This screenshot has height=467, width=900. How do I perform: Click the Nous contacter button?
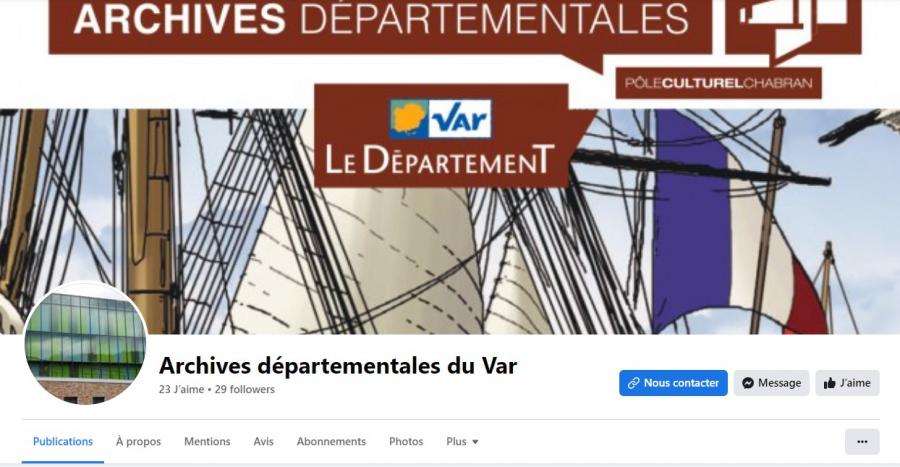[x=673, y=383]
